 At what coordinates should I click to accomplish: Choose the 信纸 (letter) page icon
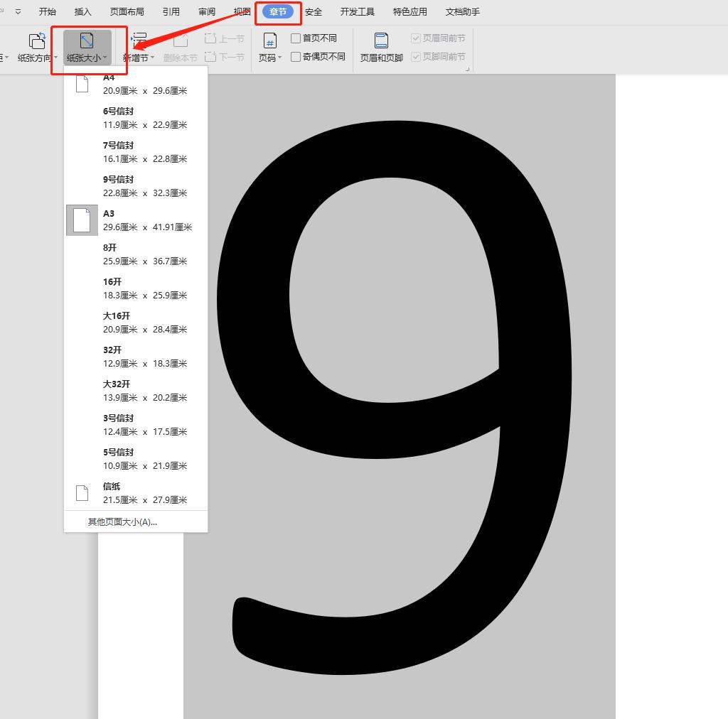[82, 493]
